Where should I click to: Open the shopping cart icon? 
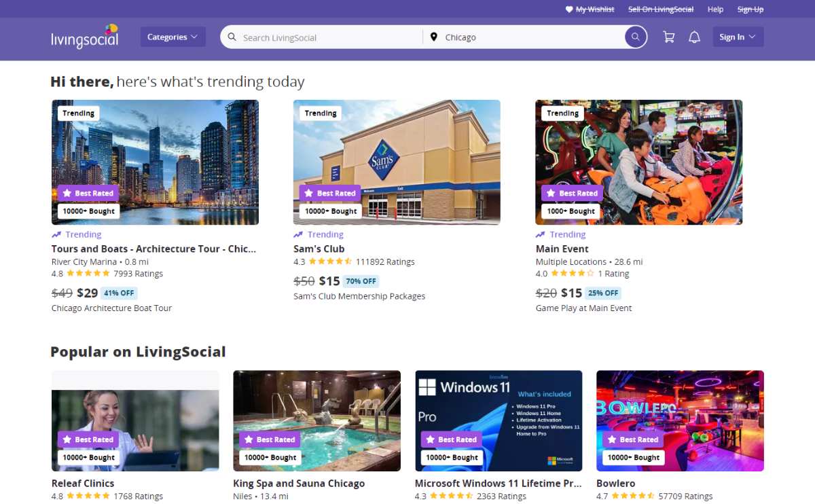pos(669,37)
